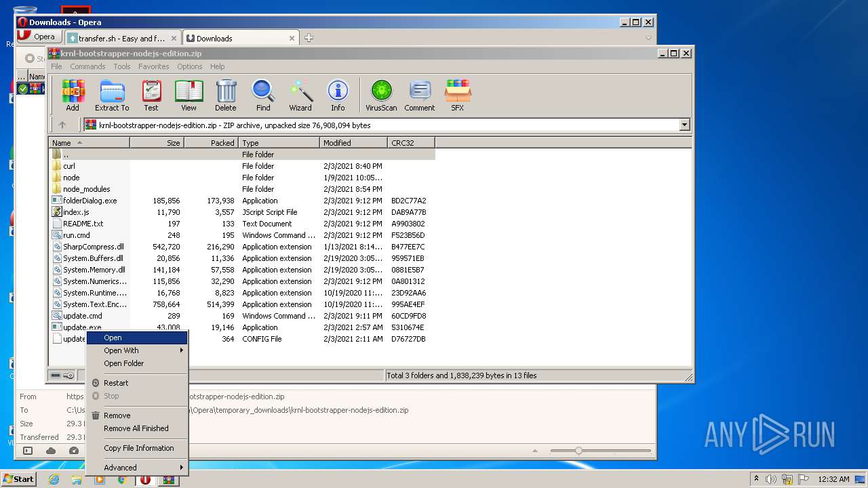Select System.Buffers.dll file
This screenshot has width=868, height=488.
(241, 258)
